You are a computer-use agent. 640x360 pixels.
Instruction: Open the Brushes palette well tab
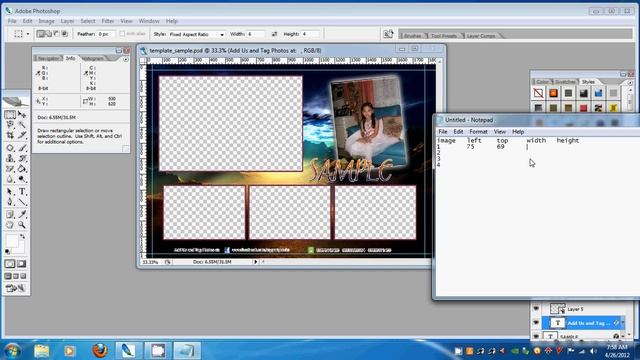(x=412, y=36)
